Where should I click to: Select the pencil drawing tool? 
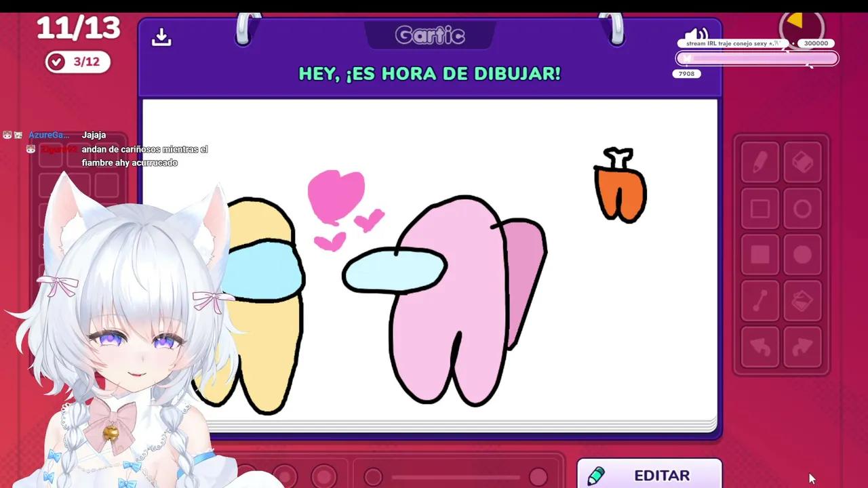760,163
